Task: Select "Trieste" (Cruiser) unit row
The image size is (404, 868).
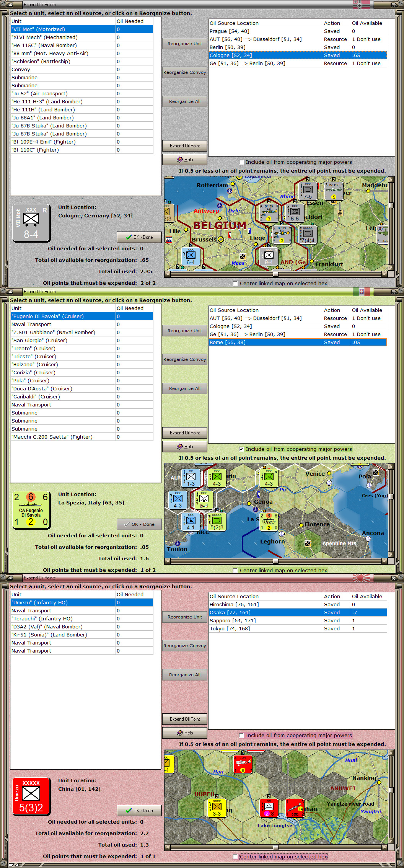Action: tap(82, 357)
